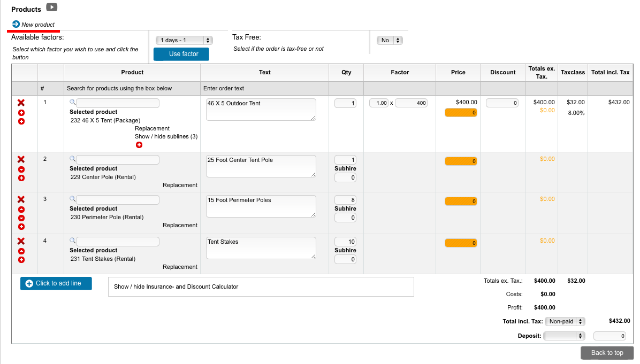Click the factor multiplier field showing 1.00
640x364 pixels.
click(379, 103)
